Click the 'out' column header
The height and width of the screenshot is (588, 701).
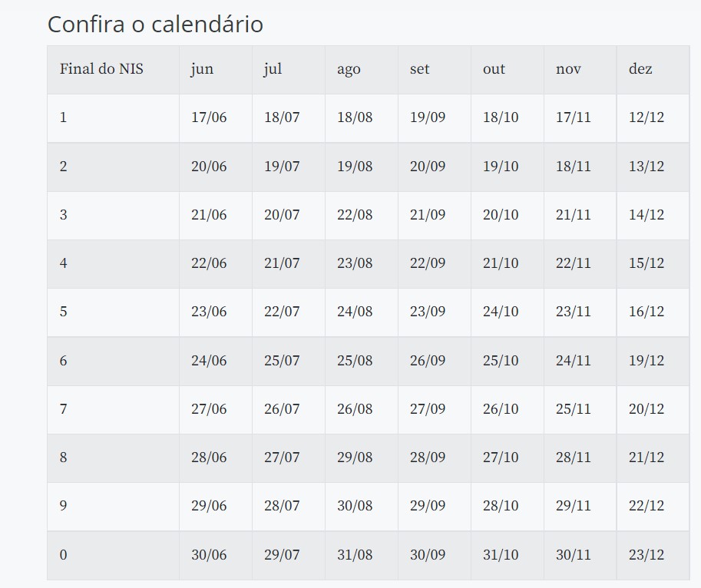tap(494, 69)
